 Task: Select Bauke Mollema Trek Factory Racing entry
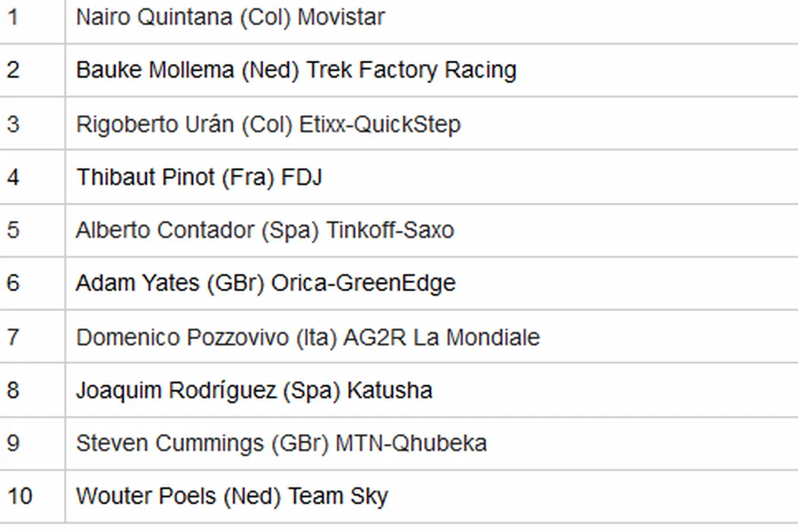(296, 70)
